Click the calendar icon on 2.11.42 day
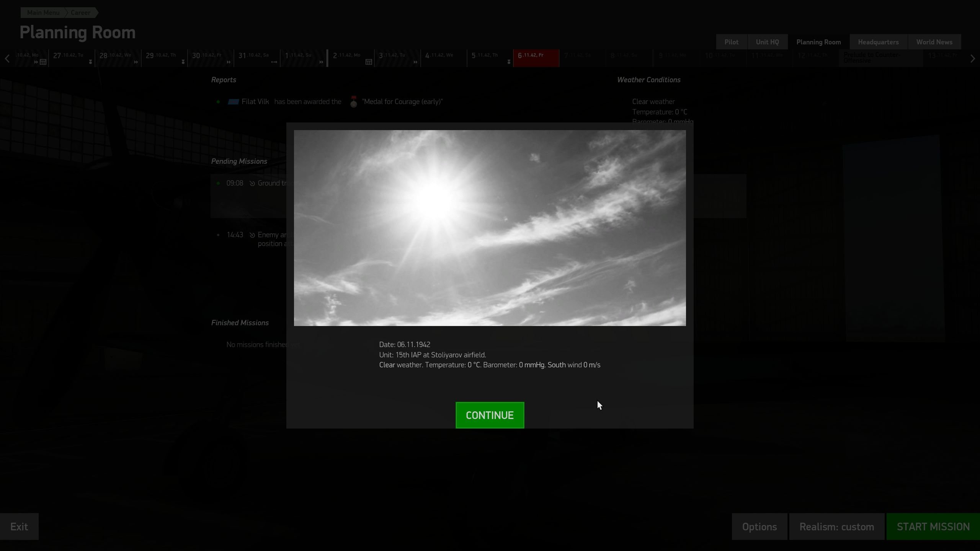This screenshot has height=551, width=980. click(x=369, y=62)
